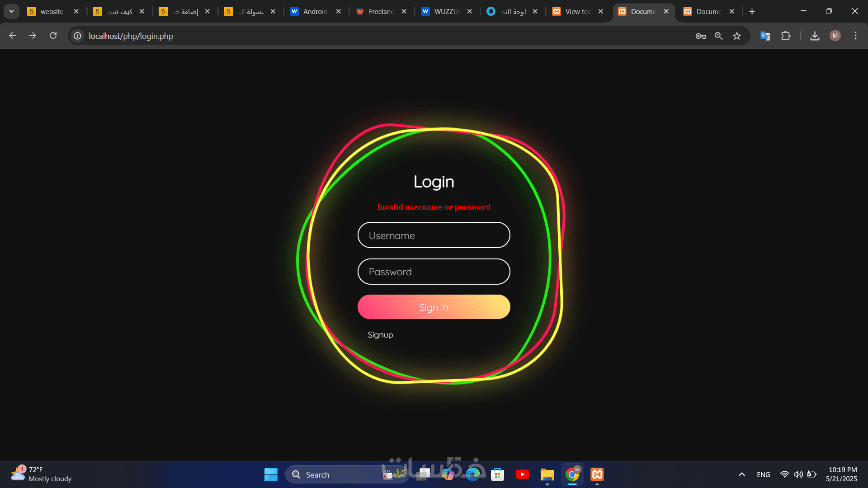Viewport: 868px width, 488px height.
Task: Open the Downloads icon in toolbar
Action: pos(815,36)
